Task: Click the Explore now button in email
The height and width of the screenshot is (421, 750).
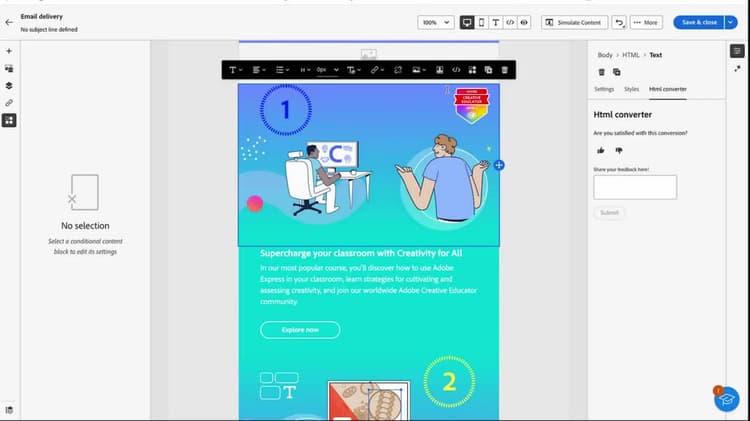Action: pyautogui.click(x=300, y=330)
